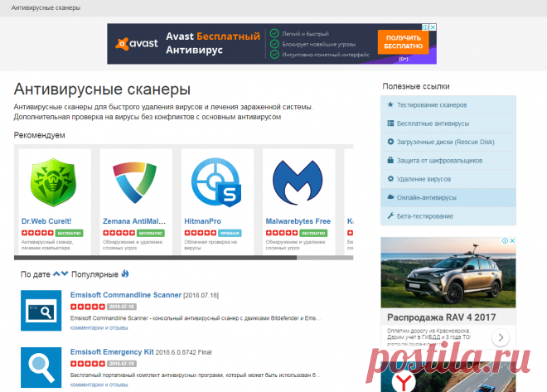The image size is (547, 392).
Task: Click the БЕСПЛАТНО badge under Zemana AntiMalware
Action: [151, 233]
